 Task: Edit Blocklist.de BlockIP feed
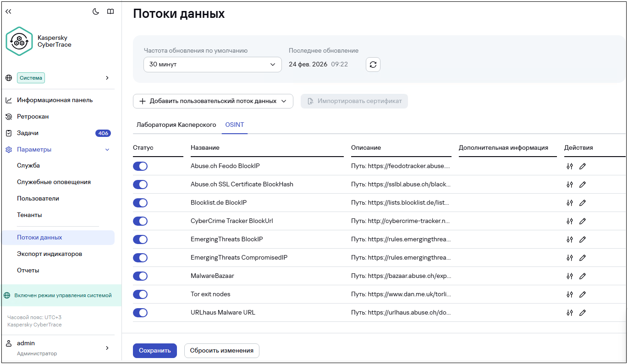coord(583,203)
